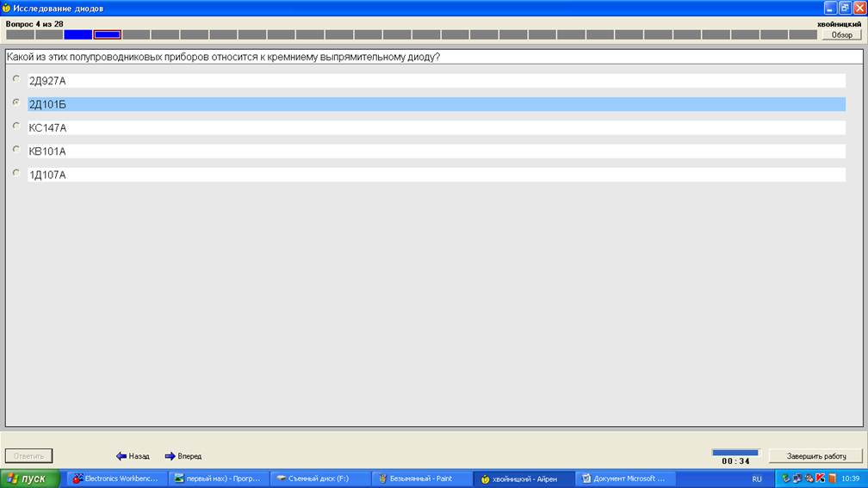
Task: Switch to Документ Microsoft taskbar item
Action: 625,479
